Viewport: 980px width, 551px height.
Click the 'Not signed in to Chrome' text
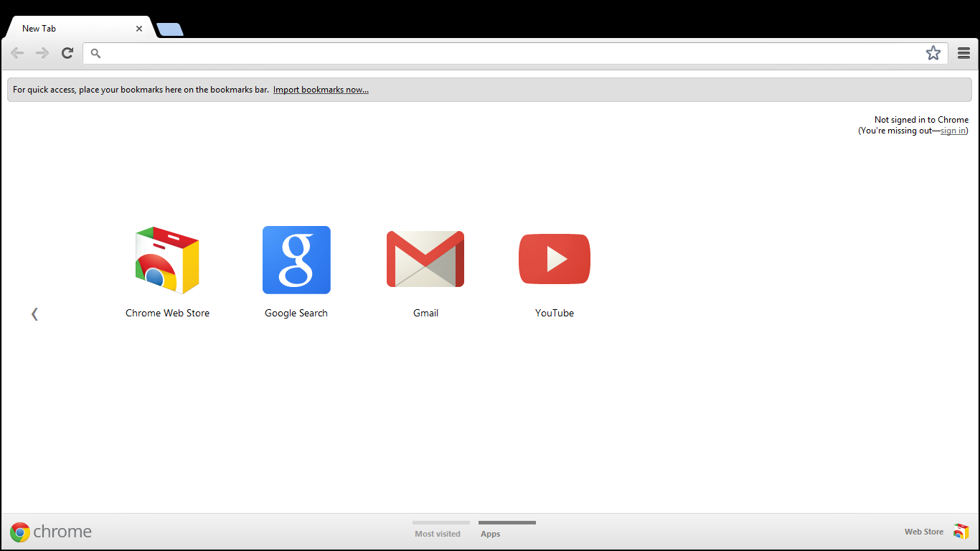[x=921, y=120]
